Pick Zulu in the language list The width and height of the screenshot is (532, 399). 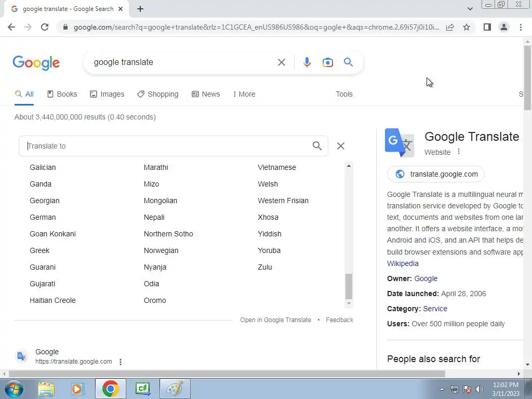point(264,267)
